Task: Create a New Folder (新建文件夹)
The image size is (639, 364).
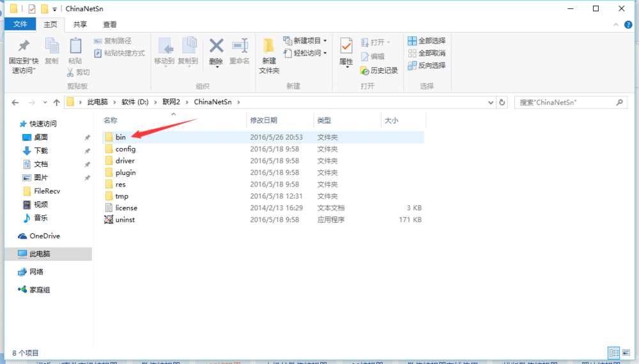Action: click(x=269, y=56)
